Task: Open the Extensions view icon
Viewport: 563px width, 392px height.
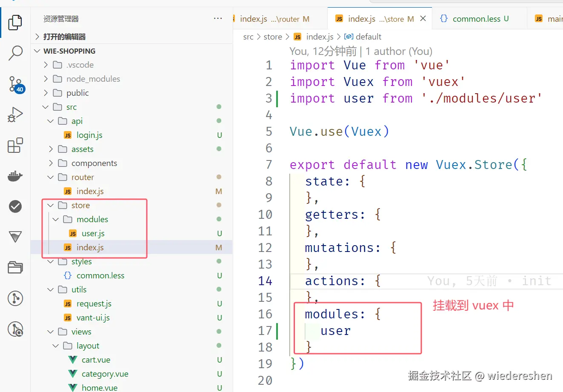Action: coord(15,145)
